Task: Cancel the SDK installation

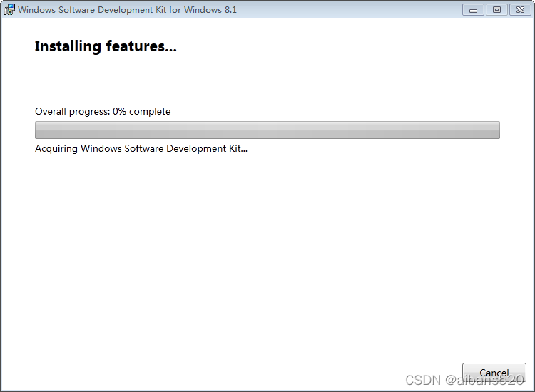Action: 494,373
